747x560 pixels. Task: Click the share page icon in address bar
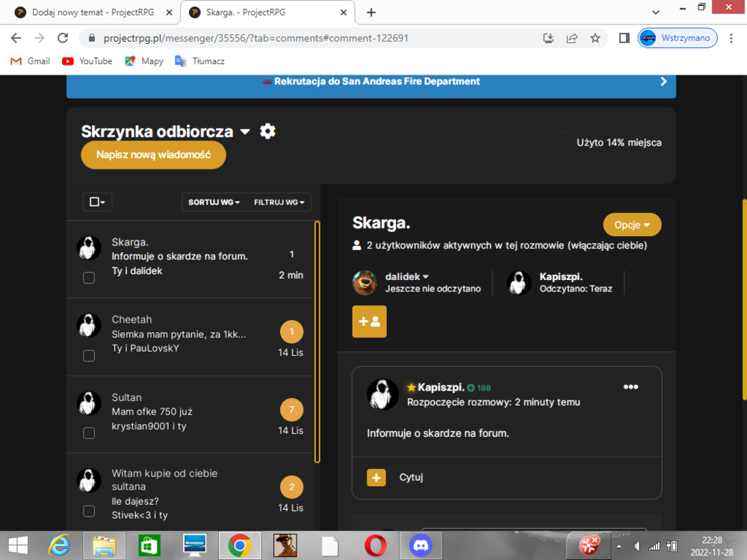(x=571, y=38)
